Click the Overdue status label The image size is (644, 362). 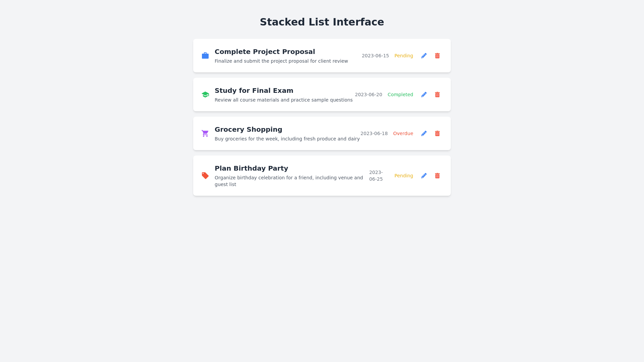(x=403, y=133)
